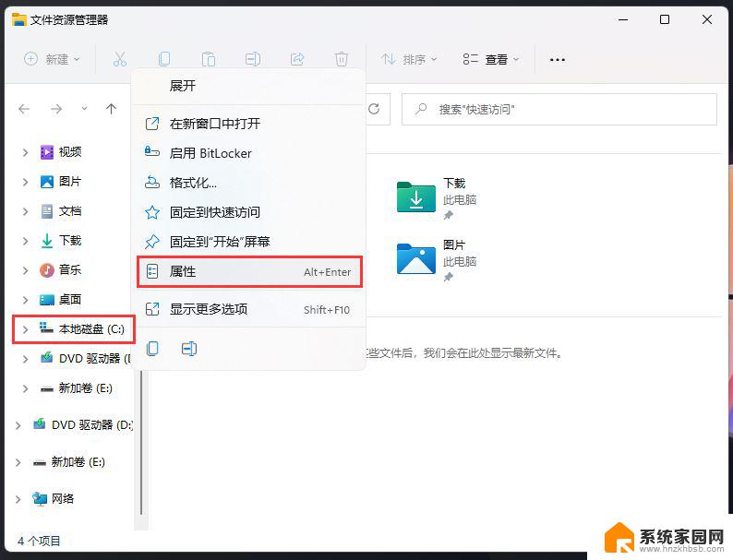This screenshot has width=733, height=560.
Task: Open the 新建 dropdown
Action: 52,59
